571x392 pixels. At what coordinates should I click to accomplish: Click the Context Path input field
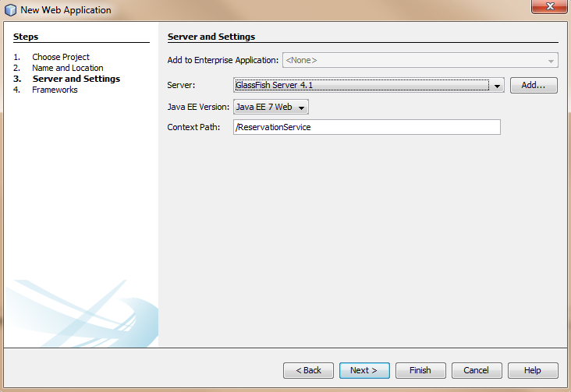click(x=367, y=127)
